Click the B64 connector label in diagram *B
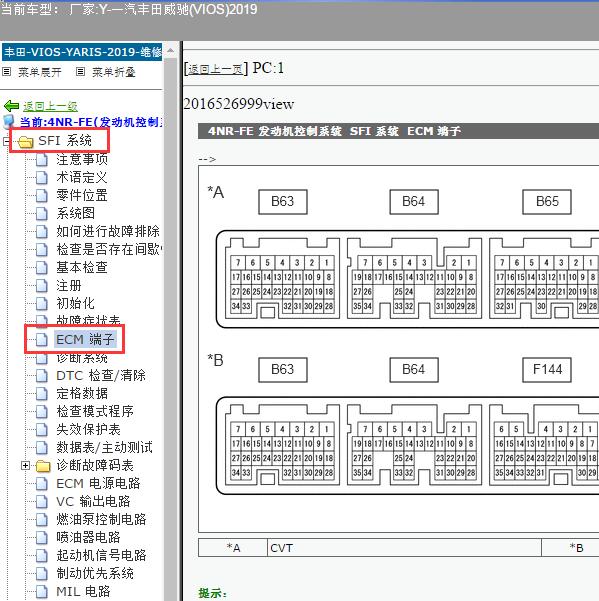Image resolution: width=599 pixels, height=601 pixels. [414, 370]
